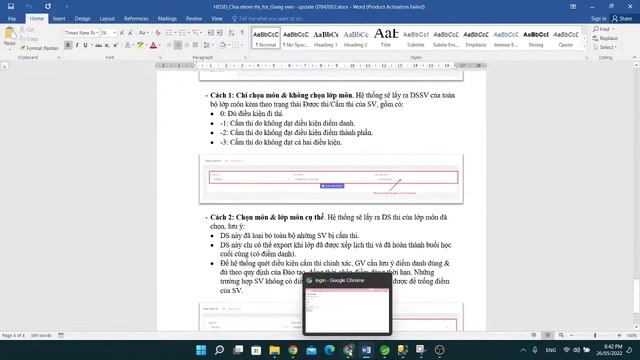Screen dimensions: 640x360
Task: Click the Copy command
Action: pos(29,39)
